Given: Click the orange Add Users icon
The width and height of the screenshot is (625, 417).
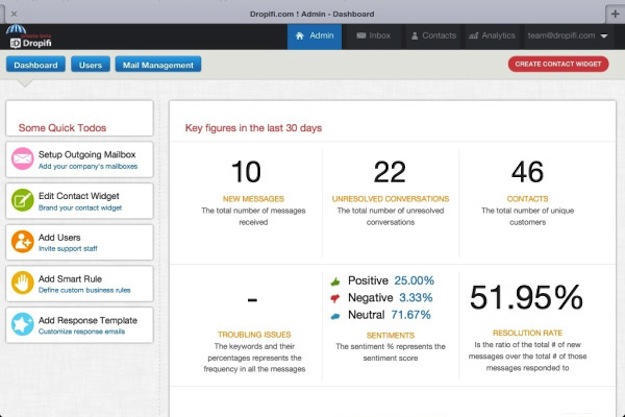Looking at the screenshot, I should [x=22, y=242].
